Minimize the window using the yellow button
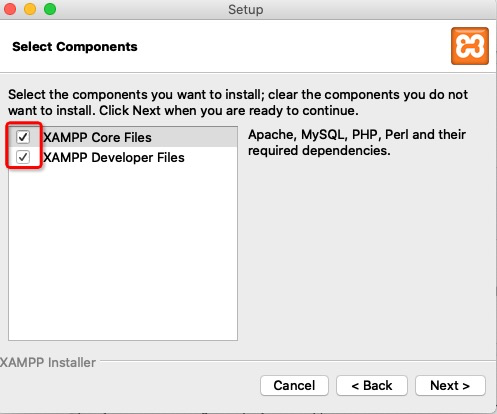497x414 pixels. click(x=30, y=9)
